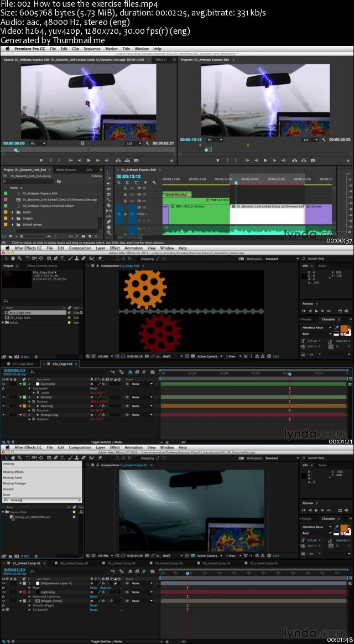
Task: Choose the Hand tool in Premiere's tools panel
Action: (109, 226)
